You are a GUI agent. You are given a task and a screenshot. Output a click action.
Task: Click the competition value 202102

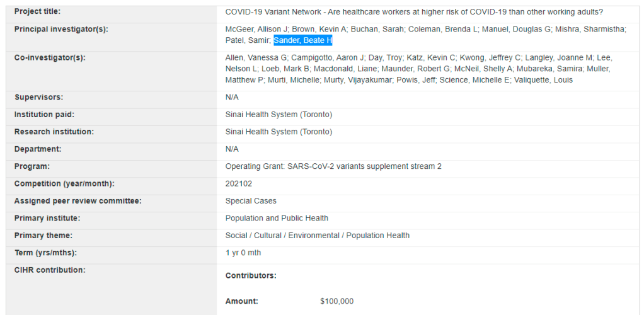point(238,184)
